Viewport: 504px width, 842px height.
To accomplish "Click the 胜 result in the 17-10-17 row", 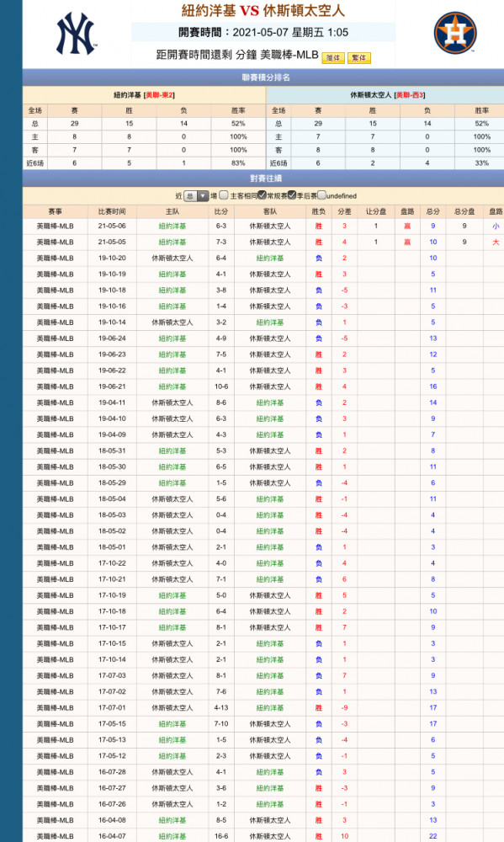I will click(x=319, y=628).
